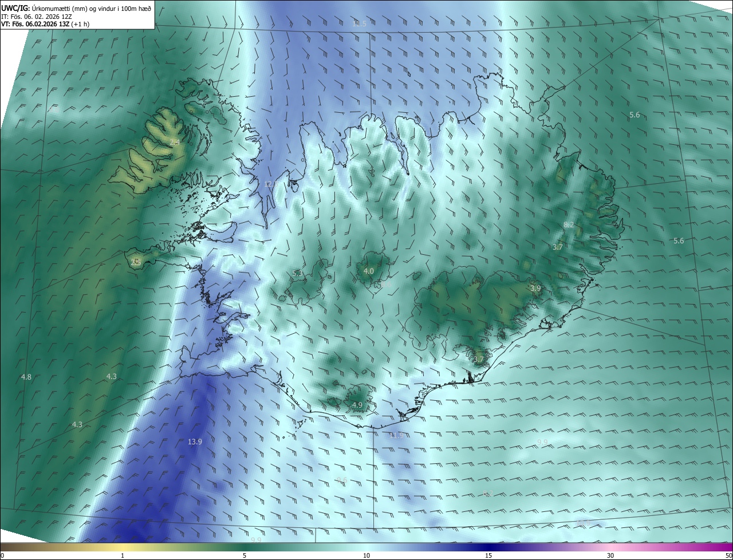Click the 3.9 value on eastern Vatnajökull
Screen dimensions: 733x560
(535, 289)
